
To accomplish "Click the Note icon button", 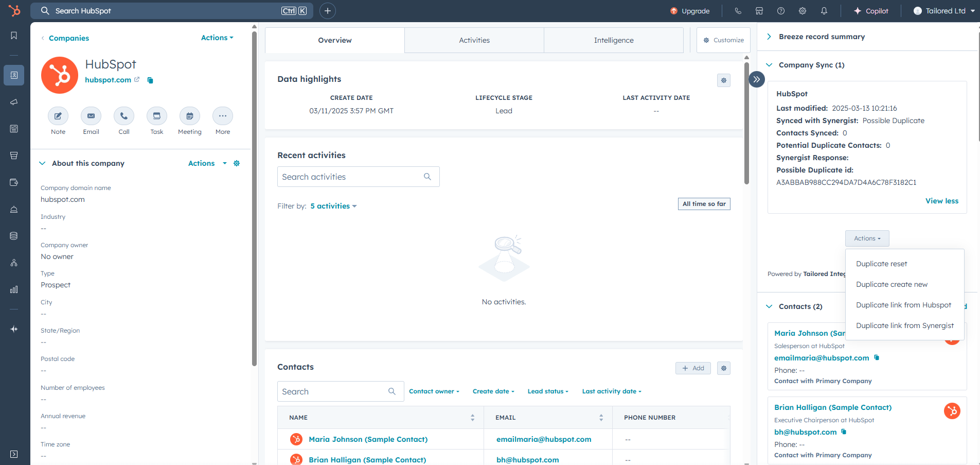I will click(x=58, y=116).
